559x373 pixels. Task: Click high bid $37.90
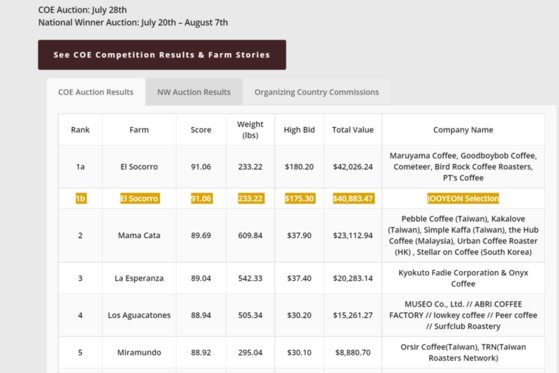click(299, 235)
